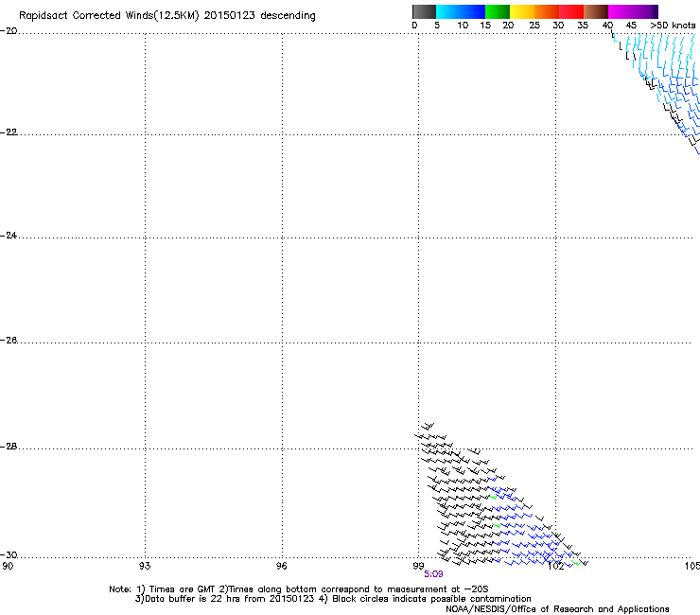Click the '93' longitude axis label
Image resolution: width=700 pixels, height=615 pixels.
point(145,566)
